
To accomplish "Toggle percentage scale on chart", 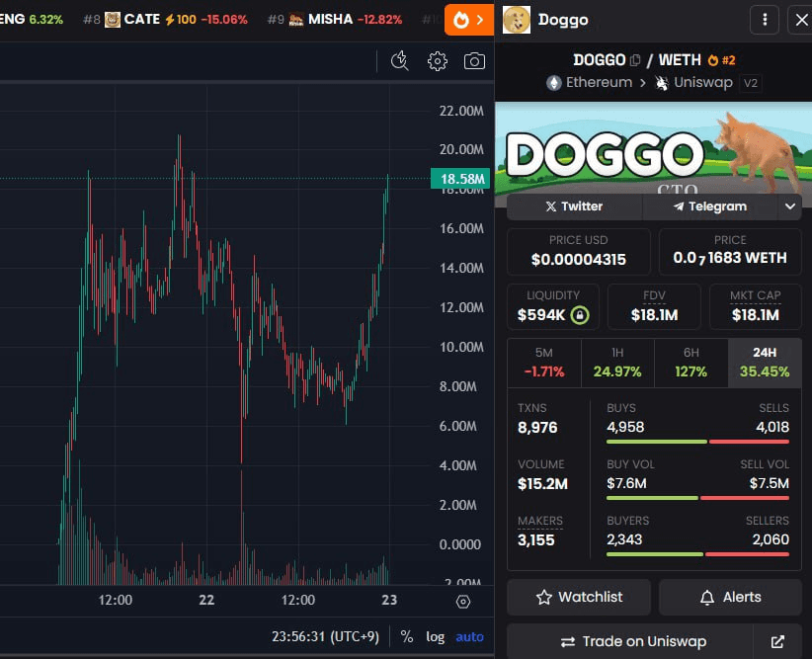I will click(407, 636).
